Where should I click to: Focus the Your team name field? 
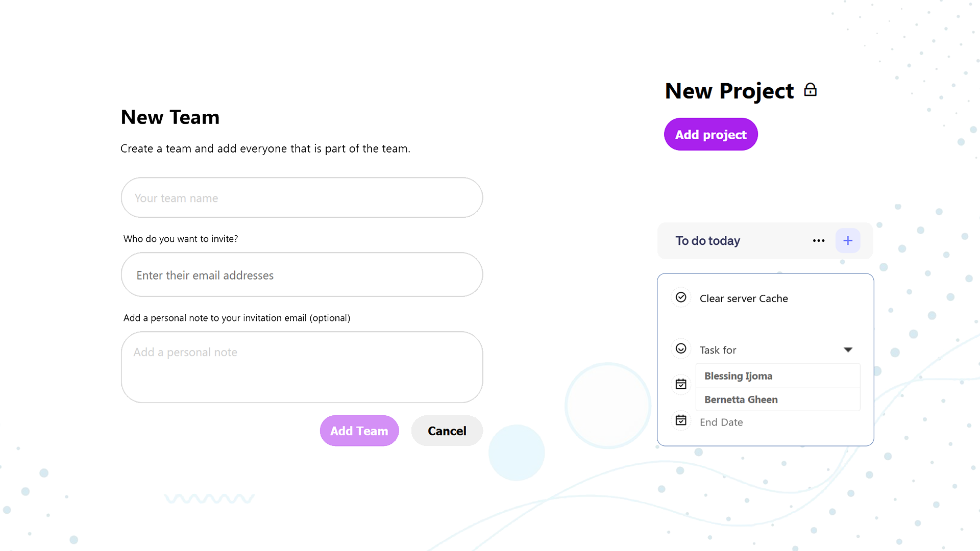[302, 198]
